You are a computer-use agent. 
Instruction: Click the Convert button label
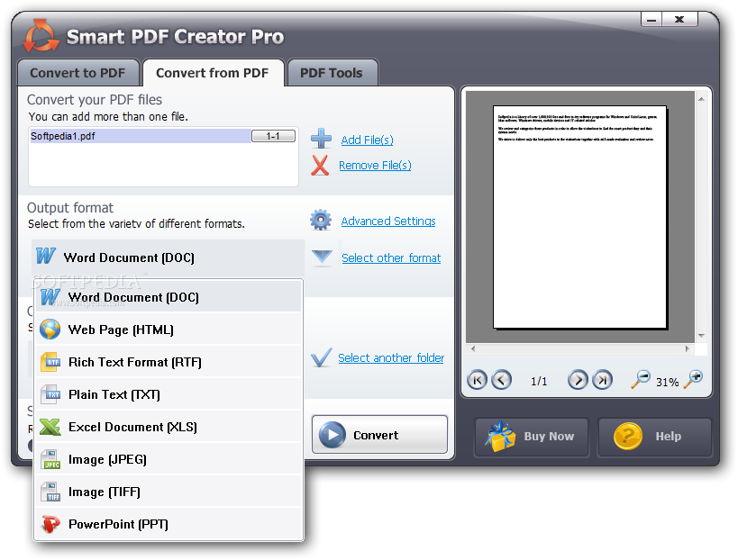[376, 436]
